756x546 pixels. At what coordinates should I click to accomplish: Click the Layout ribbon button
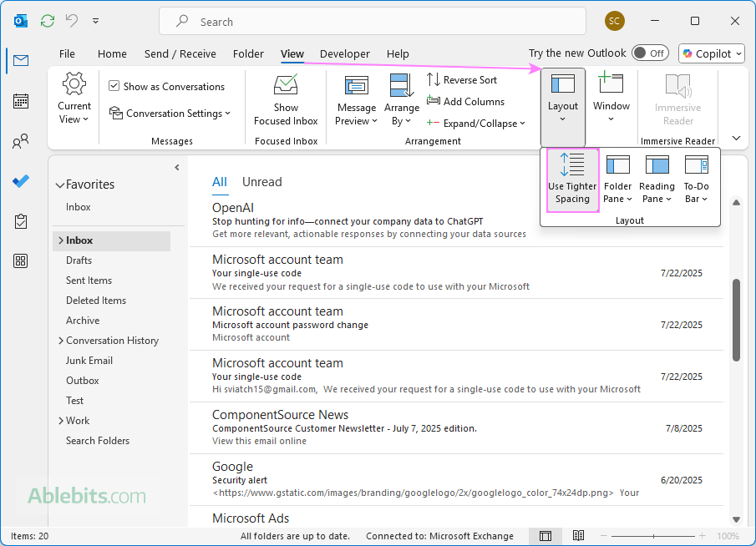coord(563,107)
